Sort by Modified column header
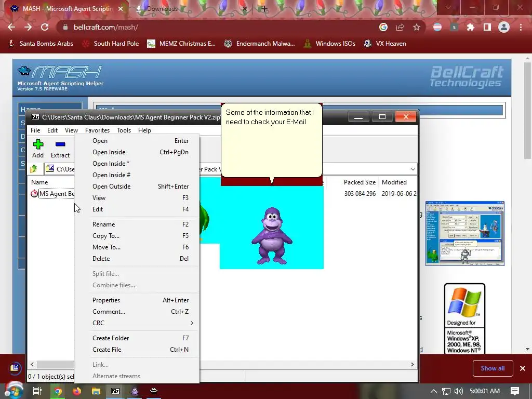Image resolution: width=532 pixels, height=399 pixels. [x=394, y=182]
